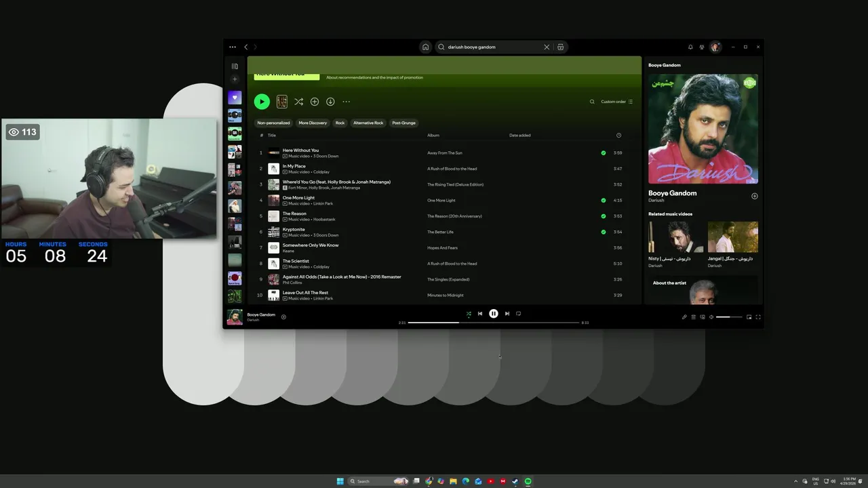The width and height of the screenshot is (868, 488).
Task: Open Friend Activity icon in header
Action: click(702, 47)
